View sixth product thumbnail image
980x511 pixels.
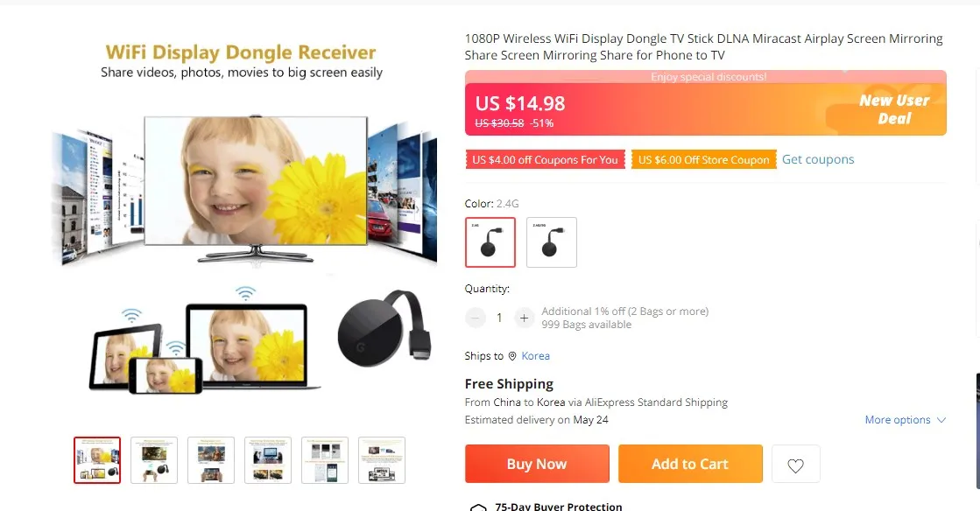(x=382, y=460)
